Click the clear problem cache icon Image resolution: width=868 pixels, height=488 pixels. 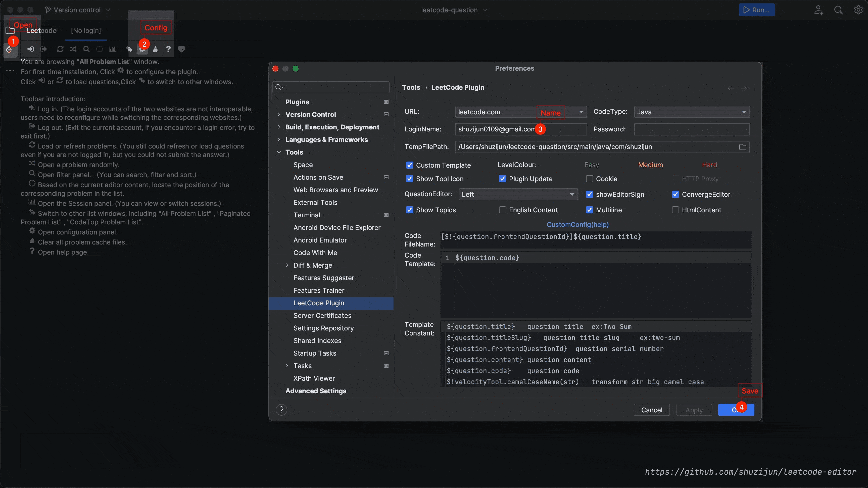(x=155, y=49)
